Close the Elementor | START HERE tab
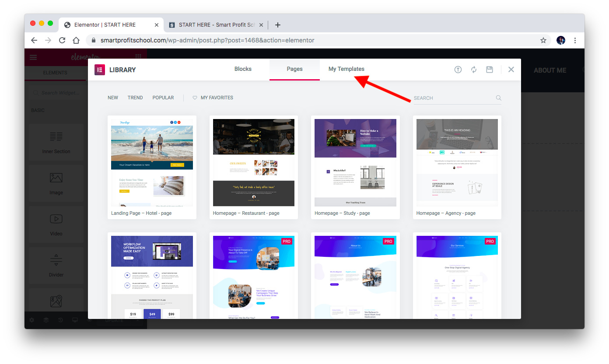Viewport: 609px width, 364px height. coord(156,25)
